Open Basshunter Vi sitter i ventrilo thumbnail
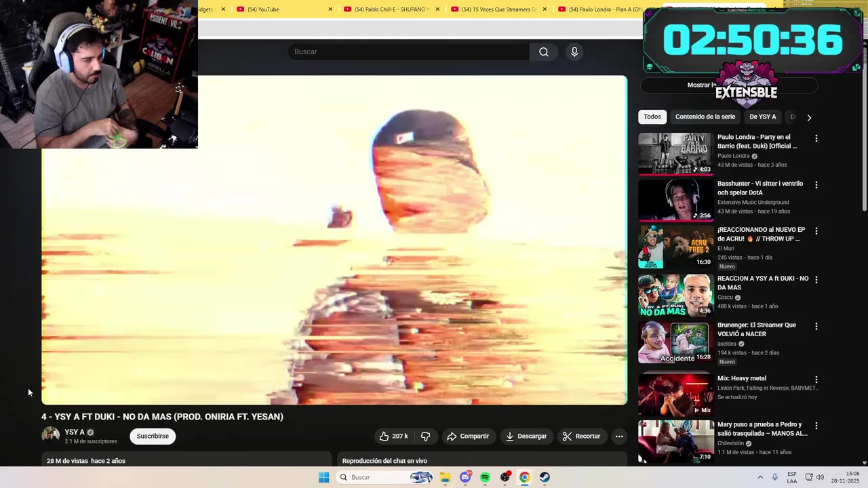The width and height of the screenshot is (868, 488). [675, 200]
